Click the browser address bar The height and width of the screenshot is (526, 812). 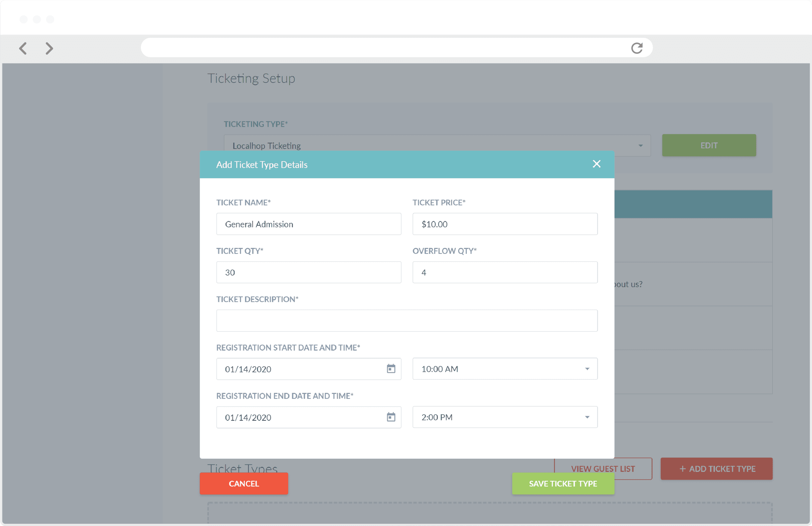[375, 47]
